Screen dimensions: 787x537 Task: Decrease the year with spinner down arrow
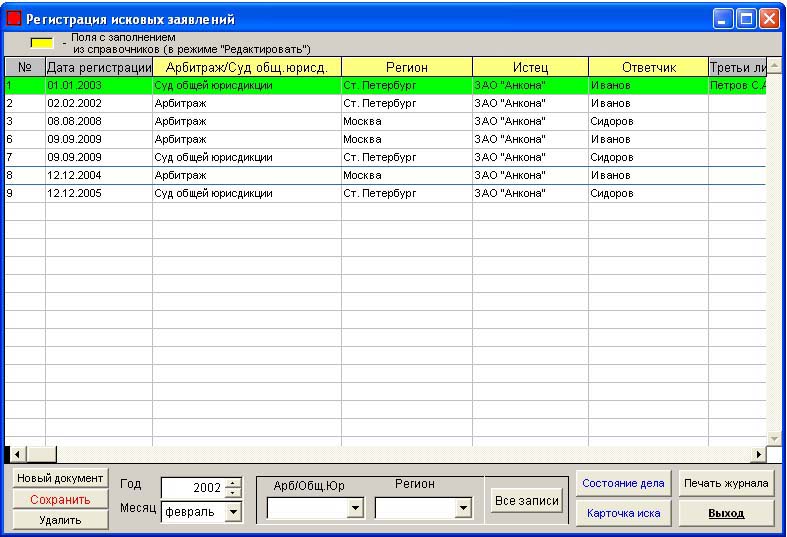[x=232, y=493]
